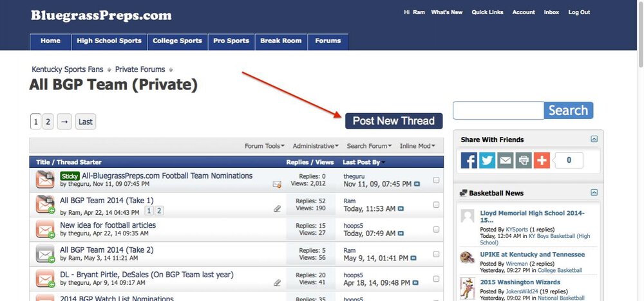
Task: Click attachment paperclip on Bryant Pirtle thread
Action: (x=277, y=282)
